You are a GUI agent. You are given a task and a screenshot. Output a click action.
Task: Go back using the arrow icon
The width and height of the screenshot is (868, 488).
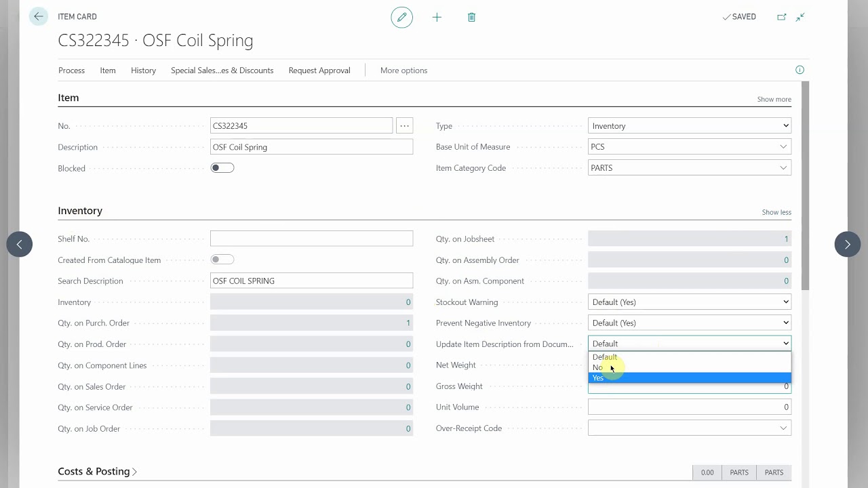tap(39, 16)
